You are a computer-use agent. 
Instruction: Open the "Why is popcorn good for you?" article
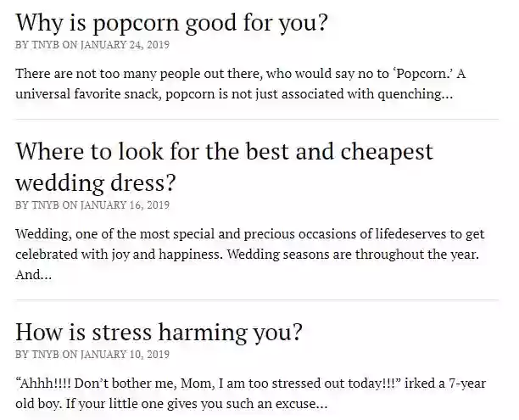[171, 23]
